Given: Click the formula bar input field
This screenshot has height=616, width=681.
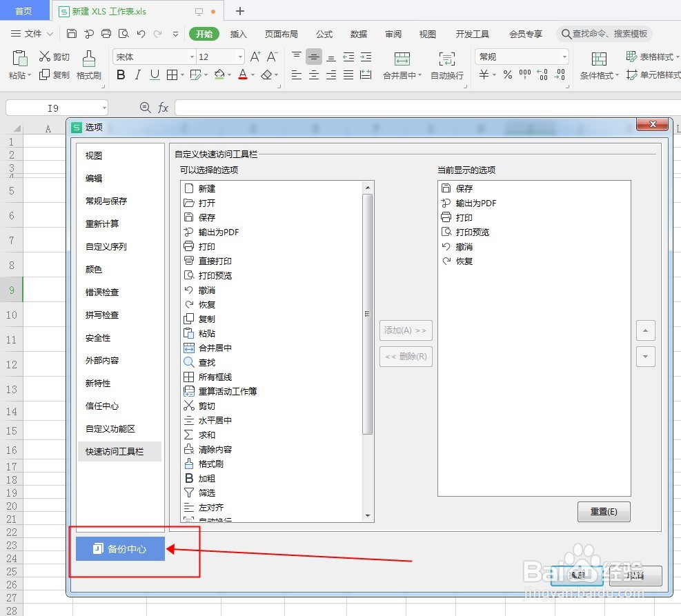Looking at the screenshot, I should pyautogui.click(x=428, y=108).
